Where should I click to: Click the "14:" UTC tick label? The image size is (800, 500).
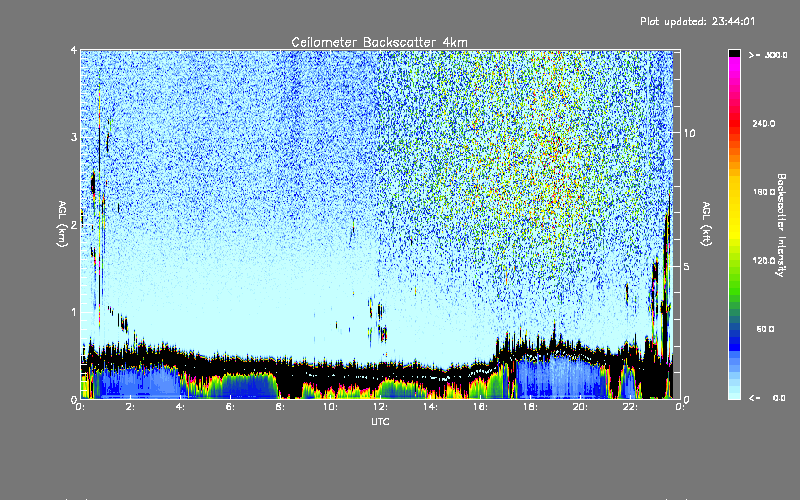(430, 407)
